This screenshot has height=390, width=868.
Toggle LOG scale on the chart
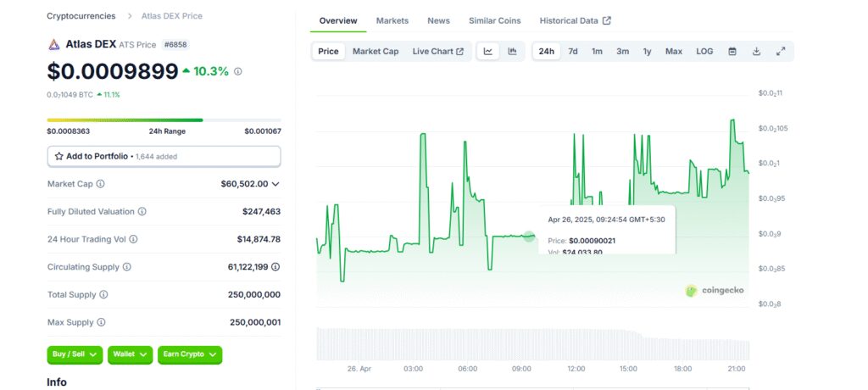pyautogui.click(x=704, y=52)
